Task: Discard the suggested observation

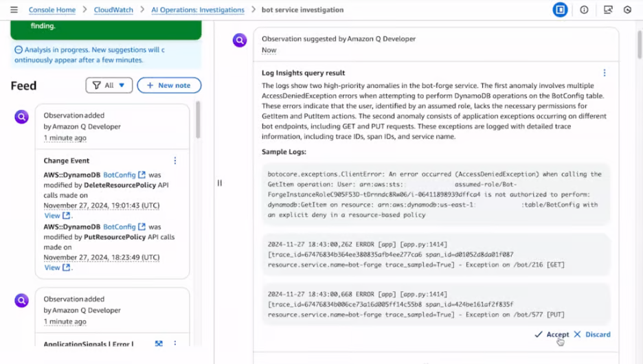Action: (x=591, y=334)
